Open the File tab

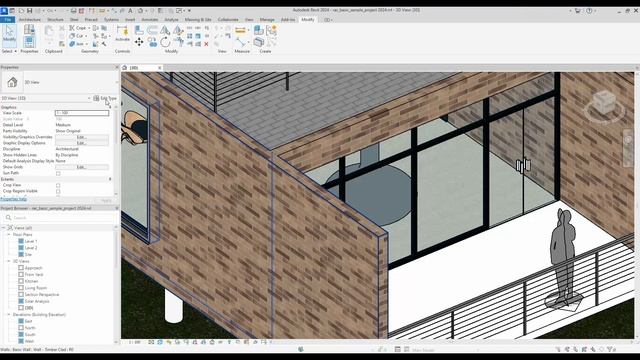[8, 20]
